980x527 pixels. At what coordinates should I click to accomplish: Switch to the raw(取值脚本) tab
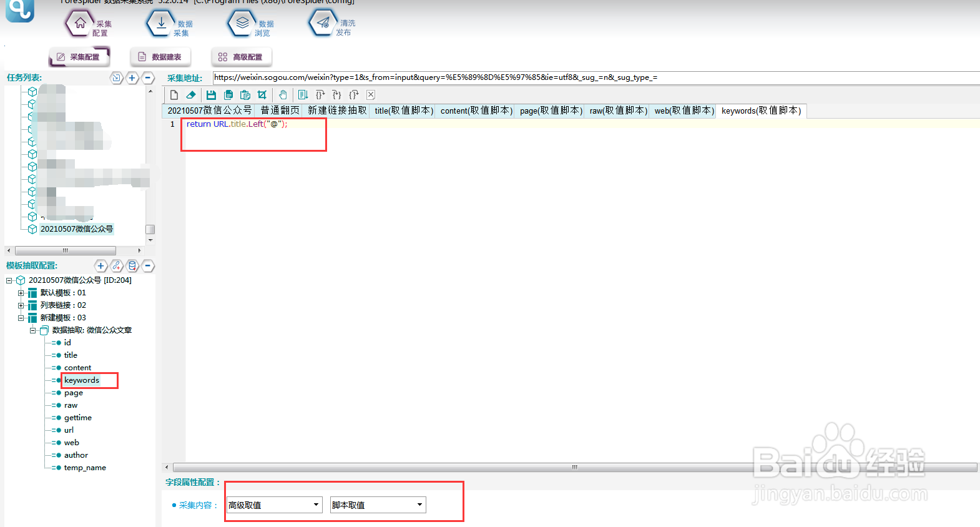click(618, 111)
